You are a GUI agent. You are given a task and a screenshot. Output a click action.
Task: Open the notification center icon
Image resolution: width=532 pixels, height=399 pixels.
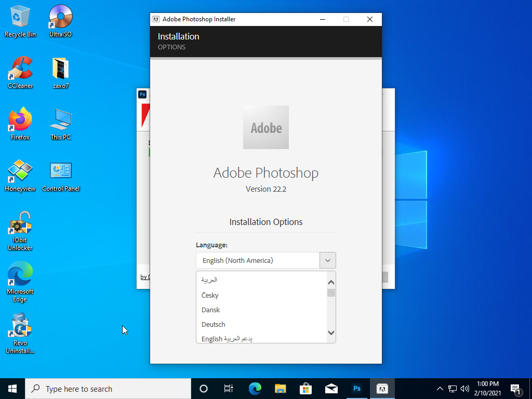click(x=515, y=389)
